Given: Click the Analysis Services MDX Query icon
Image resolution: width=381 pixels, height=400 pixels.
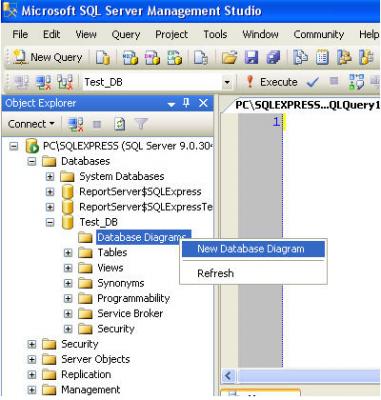Looking at the screenshot, I should coord(130,57).
